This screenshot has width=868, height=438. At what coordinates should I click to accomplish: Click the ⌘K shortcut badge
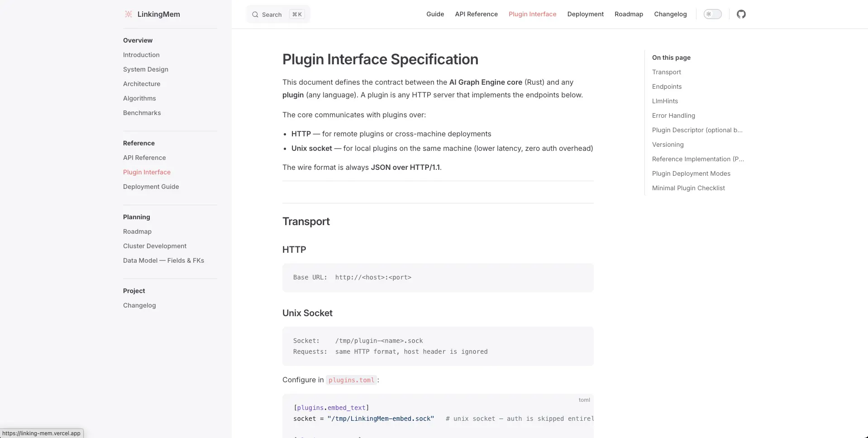tap(297, 14)
